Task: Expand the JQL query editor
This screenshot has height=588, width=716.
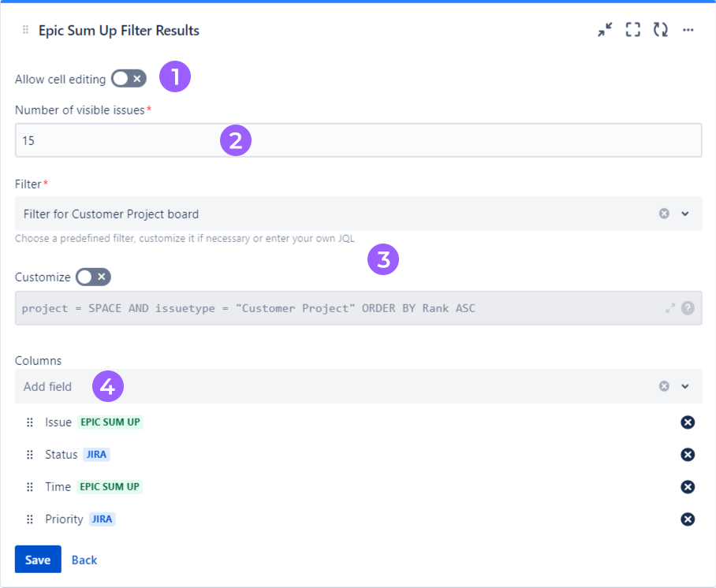Action: point(671,308)
